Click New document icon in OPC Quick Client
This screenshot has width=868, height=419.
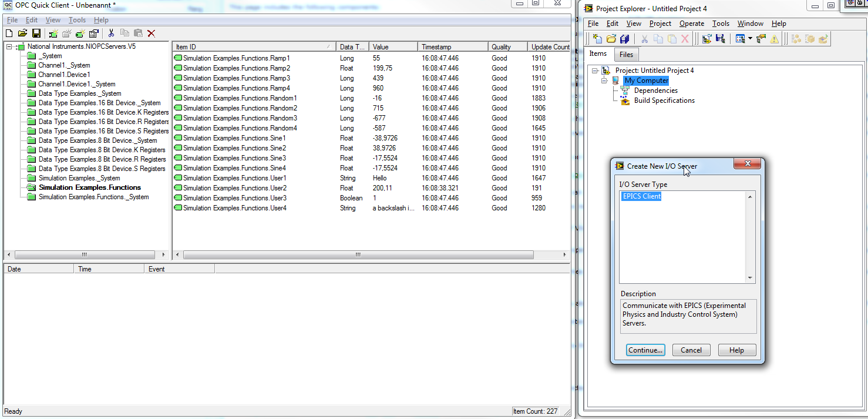(9, 33)
